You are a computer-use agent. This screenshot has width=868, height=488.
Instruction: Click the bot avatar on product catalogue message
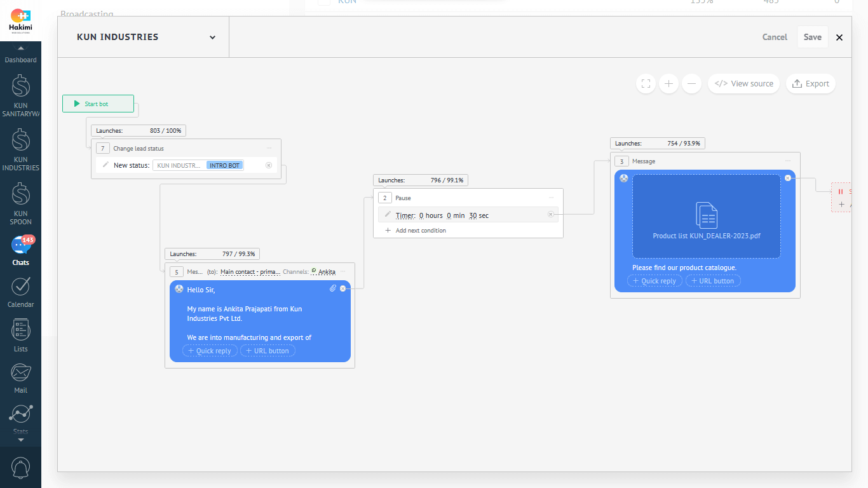click(624, 179)
